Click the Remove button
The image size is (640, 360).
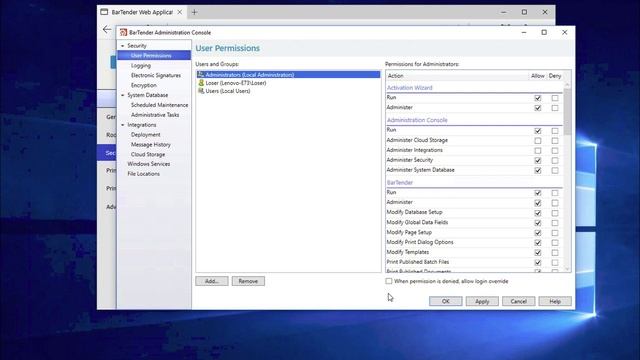point(248,281)
